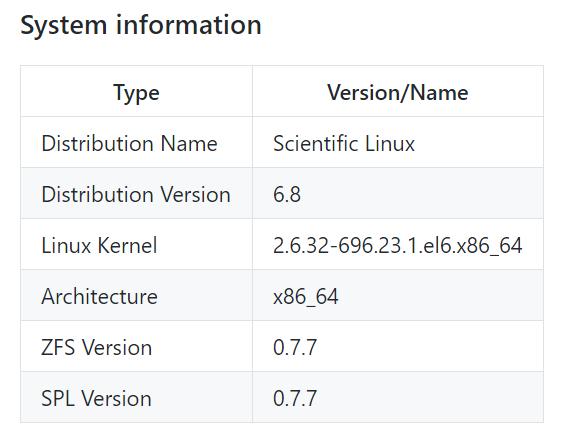
Task: Click the ZFS Version 0.7.7 value
Action: (x=295, y=347)
